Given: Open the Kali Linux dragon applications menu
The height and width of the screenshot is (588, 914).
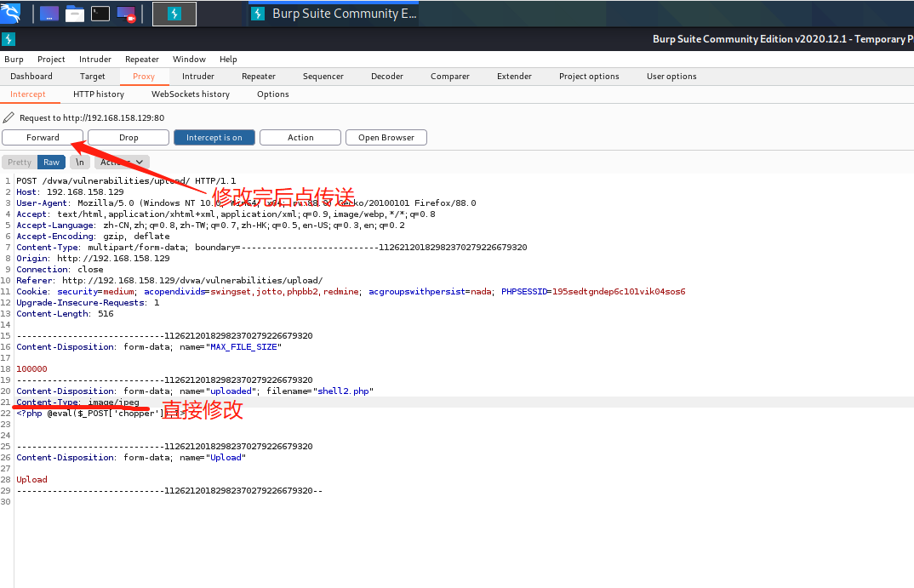Looking at the screenshot, I should 10,13.
